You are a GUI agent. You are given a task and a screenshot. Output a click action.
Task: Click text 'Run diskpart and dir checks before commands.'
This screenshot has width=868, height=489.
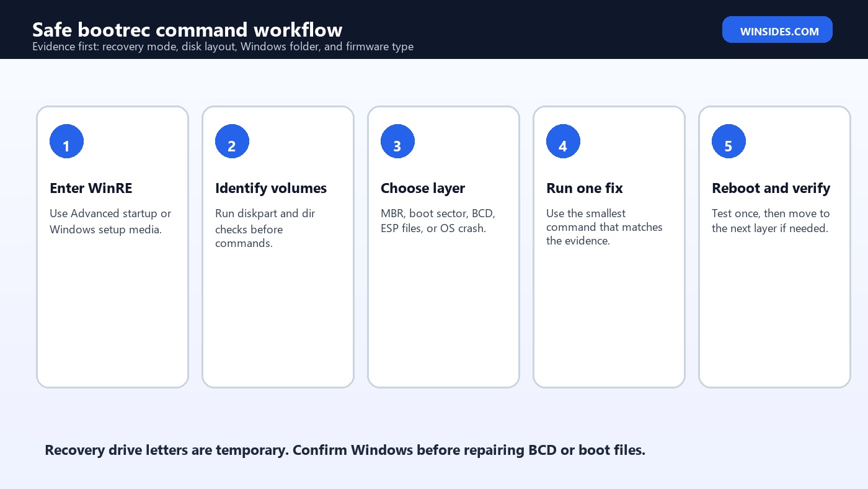[265, 228]
